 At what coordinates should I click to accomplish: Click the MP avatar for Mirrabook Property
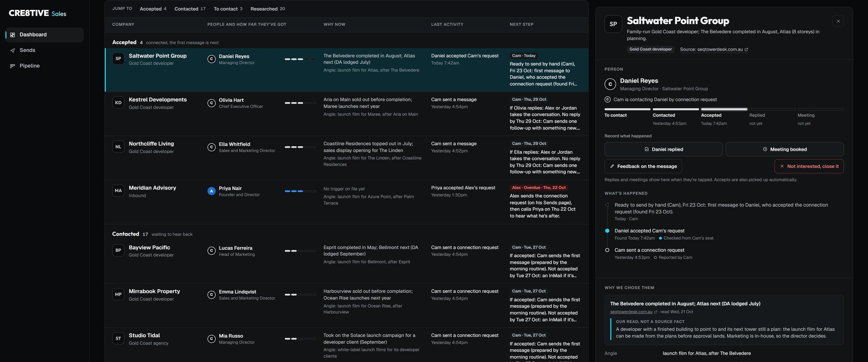pyautogui.click(x=118, y=295)
